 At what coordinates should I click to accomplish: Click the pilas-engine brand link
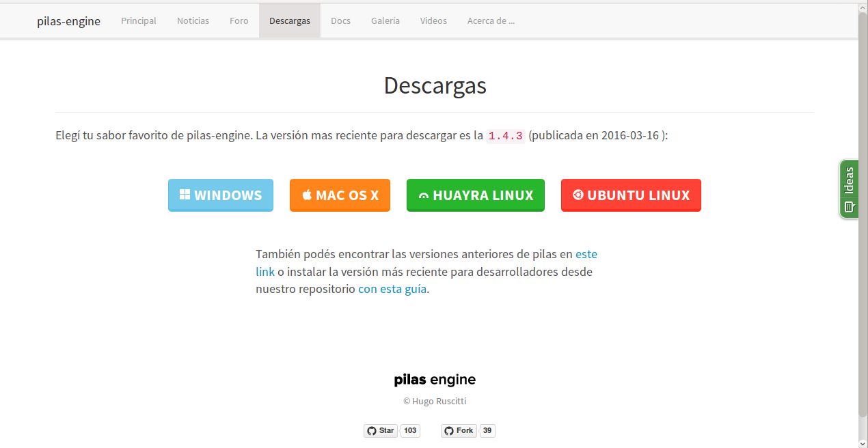coord(68,21)
